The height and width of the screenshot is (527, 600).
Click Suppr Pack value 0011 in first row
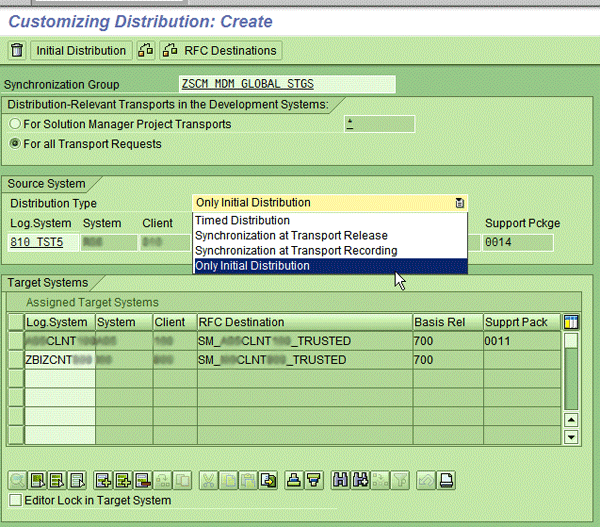coord(522,341)
